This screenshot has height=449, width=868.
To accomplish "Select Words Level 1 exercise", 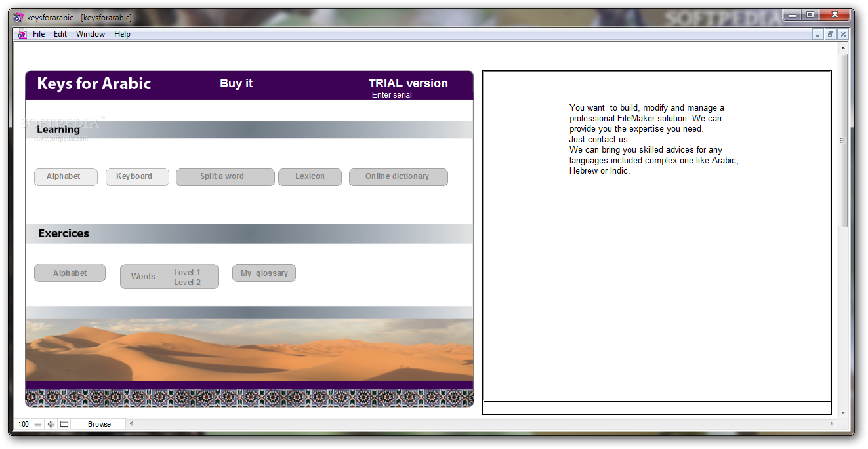I will [x=187, y=273].
